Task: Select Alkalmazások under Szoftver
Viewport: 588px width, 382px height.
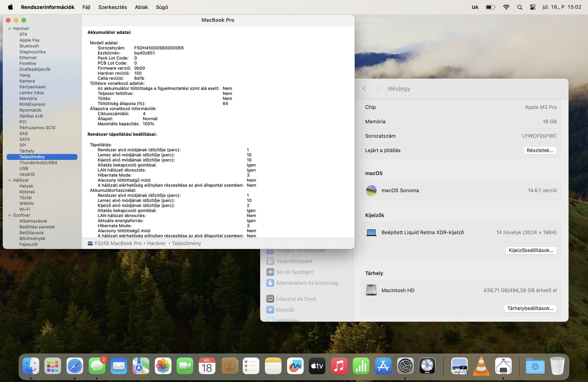Action: pyautogui.click(x=33, y=221)
